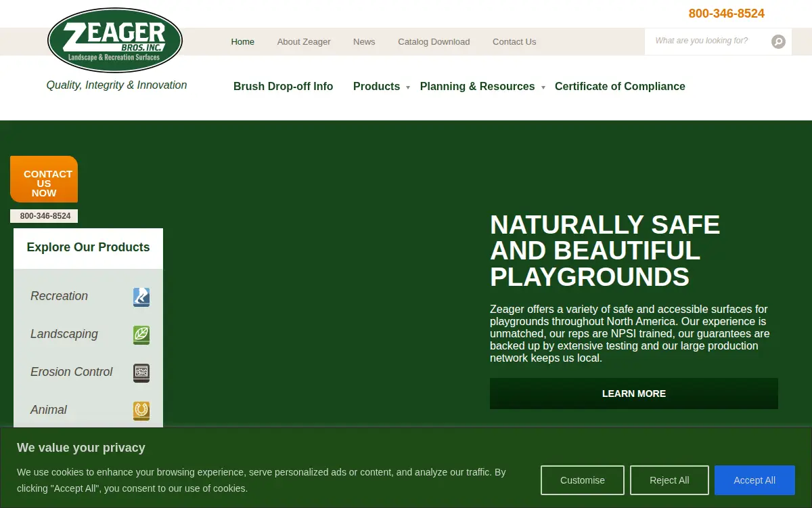Click the 800-346-8524 label under Contact Us Now

coord(45,216)
